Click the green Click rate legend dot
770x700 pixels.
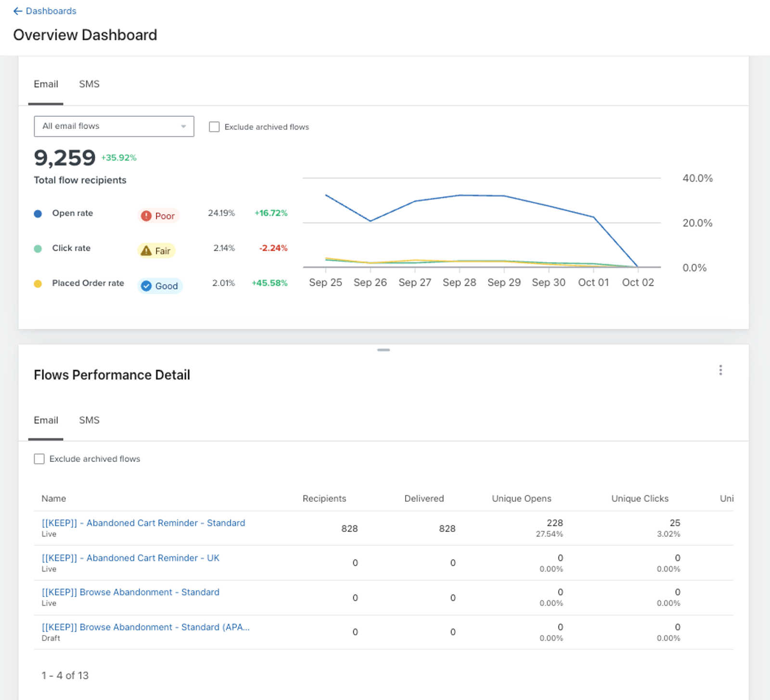tap(38, 249)
